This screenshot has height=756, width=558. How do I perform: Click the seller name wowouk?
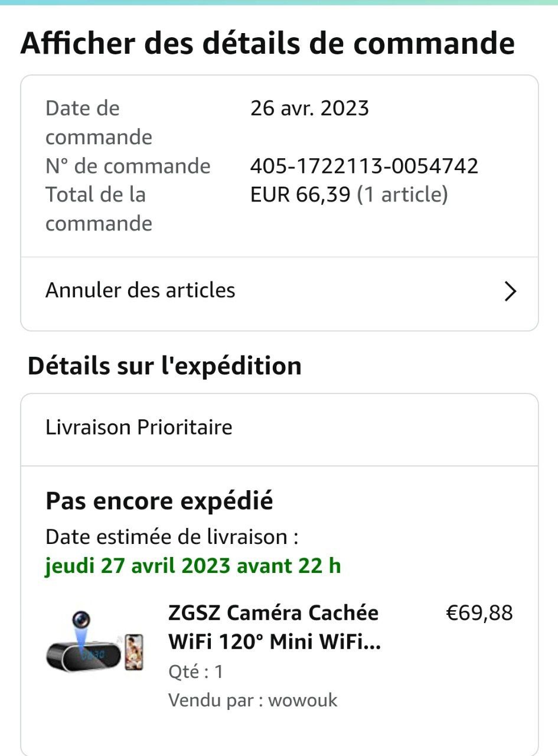click(x=302, y=700)
